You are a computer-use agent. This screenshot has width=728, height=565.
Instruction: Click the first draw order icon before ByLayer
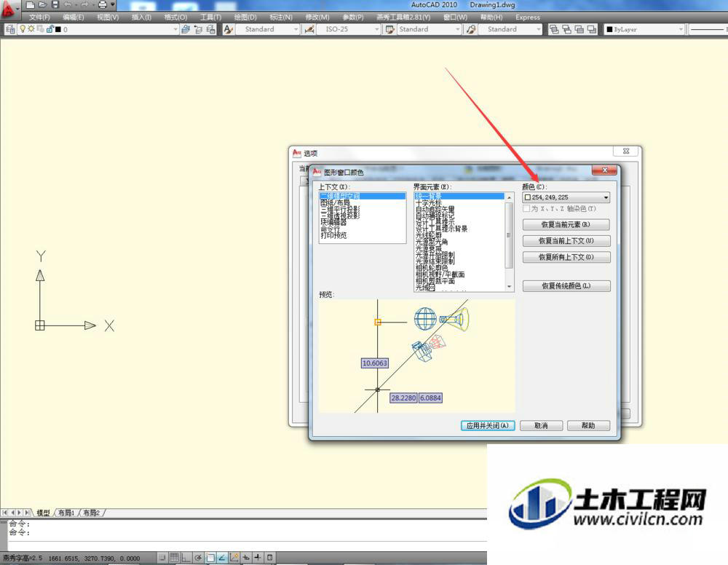click(x=554, y=29)
